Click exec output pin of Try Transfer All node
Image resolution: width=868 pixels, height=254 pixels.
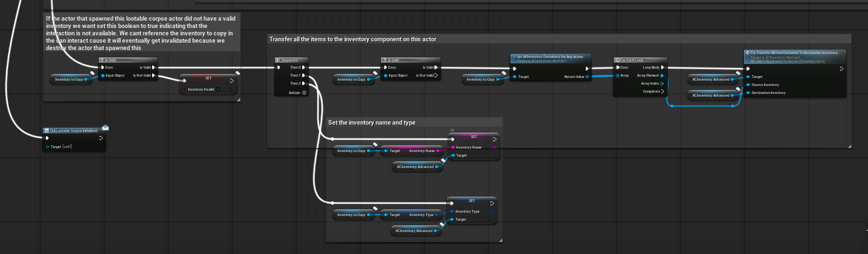[x=841, y=68]
